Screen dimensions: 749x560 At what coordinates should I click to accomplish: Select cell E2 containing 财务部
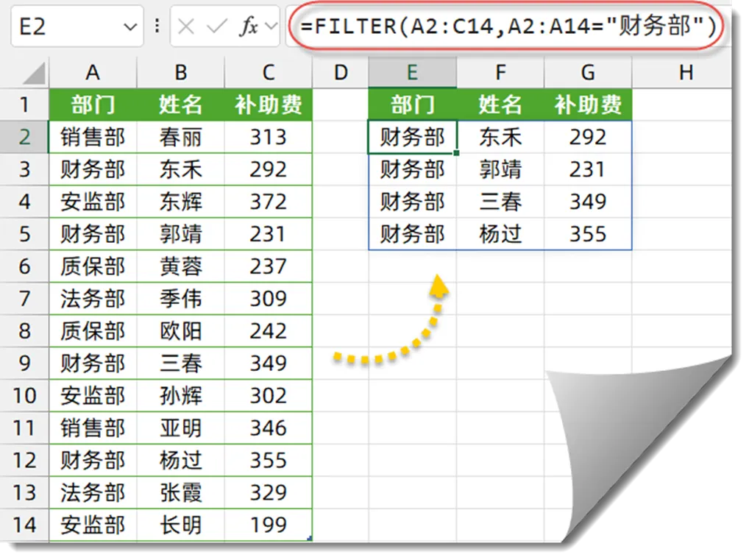coord(412,137)
